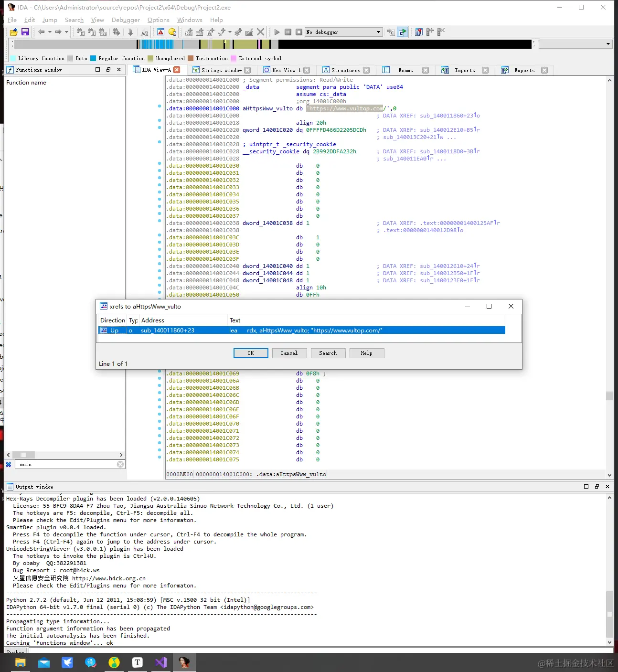
Task: Clear the Functions window filter text
Action: coord(120,464)
